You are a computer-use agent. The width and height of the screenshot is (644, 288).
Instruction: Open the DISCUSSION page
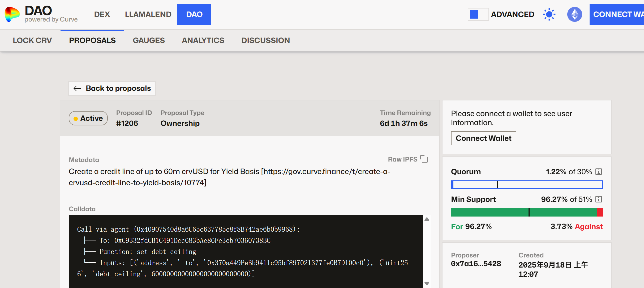(265, 40)
